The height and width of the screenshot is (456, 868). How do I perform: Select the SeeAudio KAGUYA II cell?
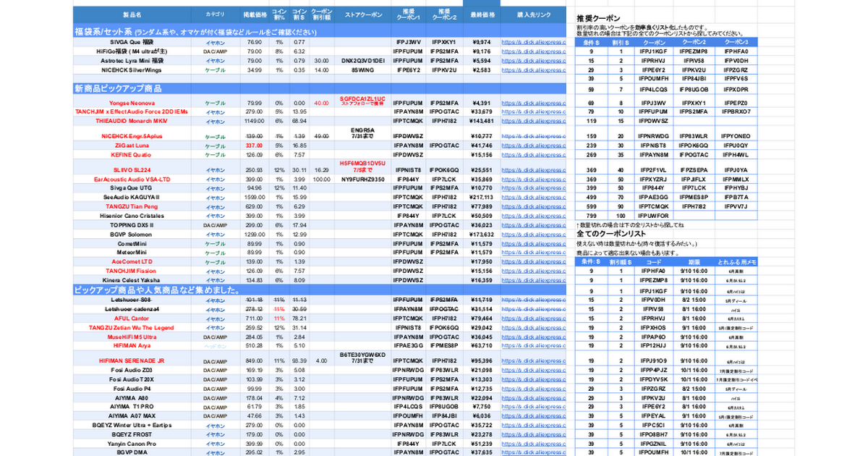coord(132,197)
